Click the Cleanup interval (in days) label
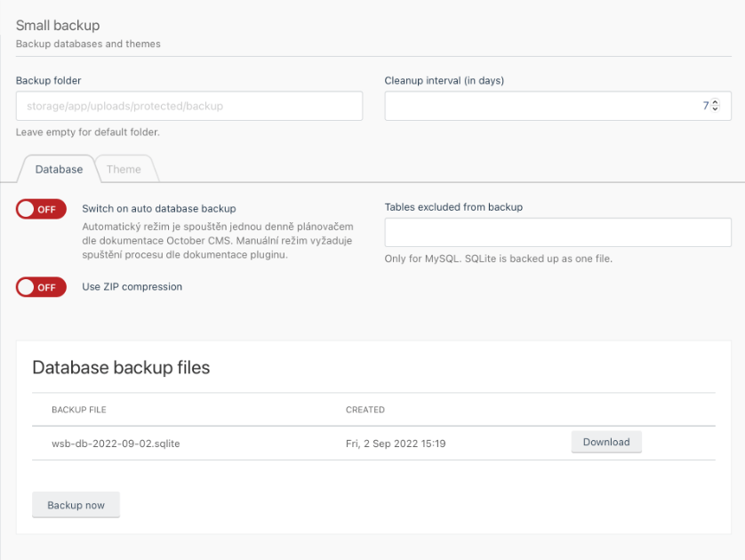The image size is (745, 560). [445, 80]
